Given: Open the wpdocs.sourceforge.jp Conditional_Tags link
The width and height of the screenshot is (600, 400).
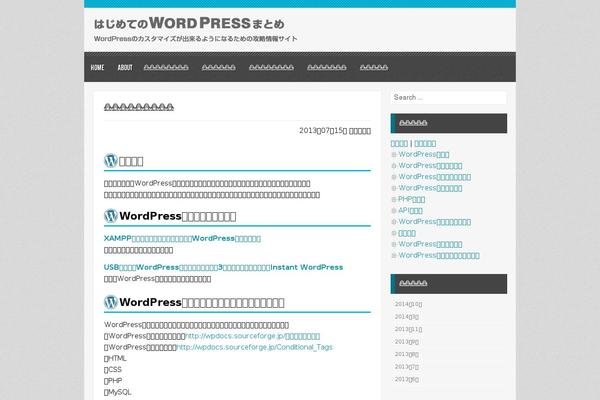Looking at the screenshot, I should tap(254, 347).
